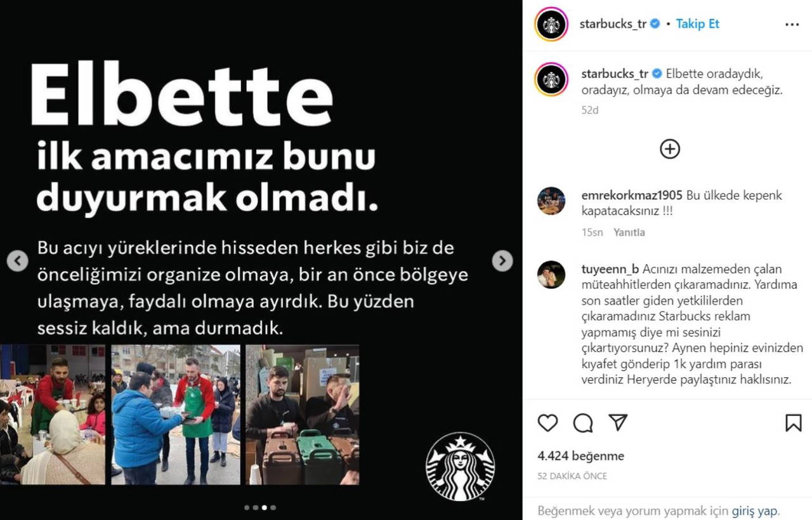Screen dimensions: 812x520
Task: Click Starbucks avatar beside the caption
Action: click(x=551, y=79)
